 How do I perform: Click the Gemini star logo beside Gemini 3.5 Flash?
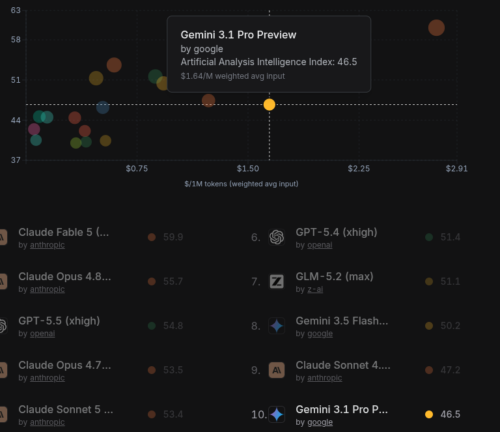pyautogui.click(x=277, y=326)
